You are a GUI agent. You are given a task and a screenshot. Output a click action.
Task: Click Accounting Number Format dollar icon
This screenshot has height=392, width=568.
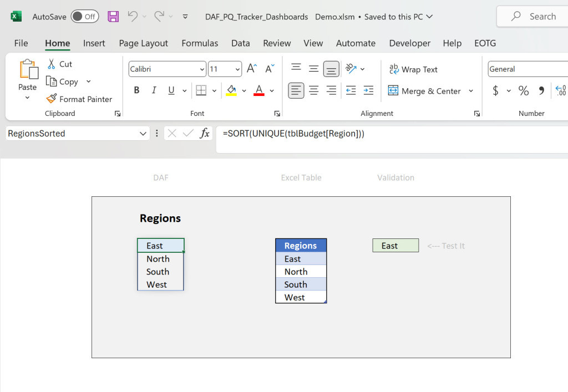[495, 90]
